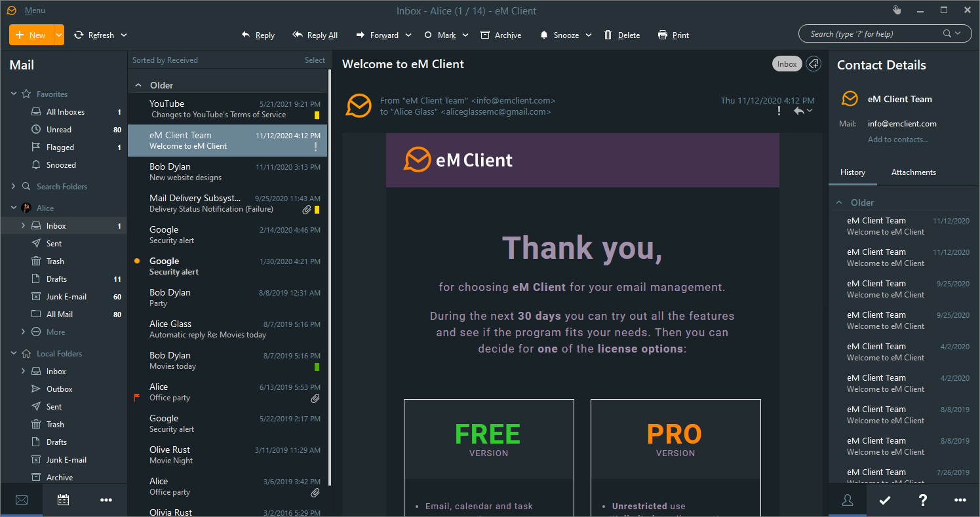
Task: Expand the Search Folders tree node
Action: (x=14, y=187)
